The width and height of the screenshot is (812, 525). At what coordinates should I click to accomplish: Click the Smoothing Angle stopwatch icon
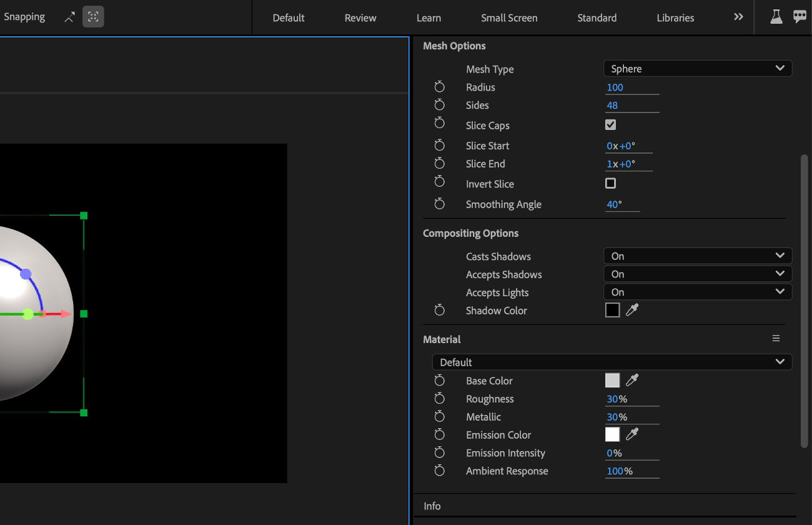(440, 204)
